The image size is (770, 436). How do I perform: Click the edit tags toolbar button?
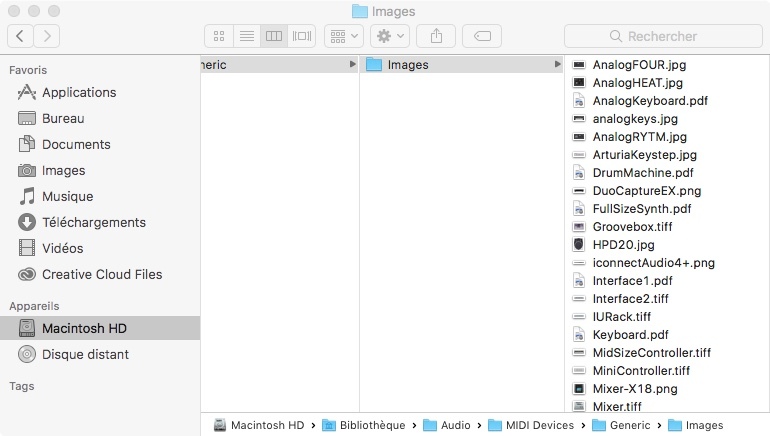(x=482, y=36)
